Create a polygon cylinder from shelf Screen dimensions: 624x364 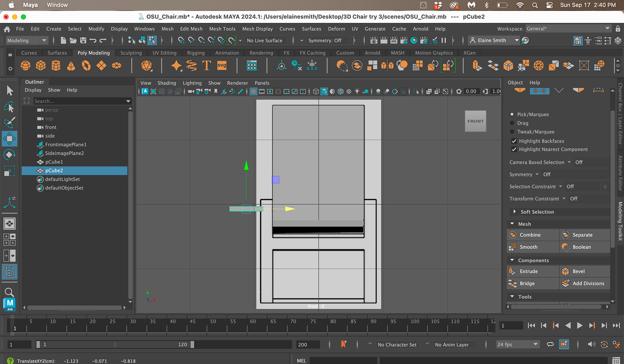(x=56, y=66)
